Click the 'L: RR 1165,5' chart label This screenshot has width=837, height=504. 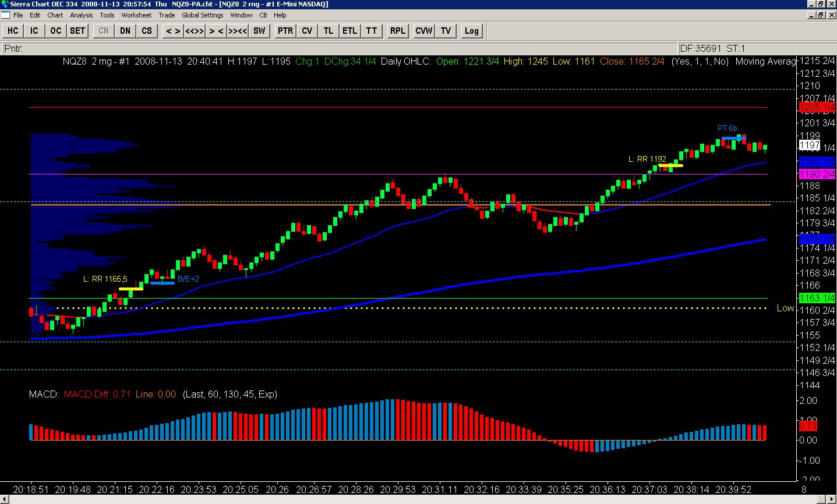pyautogui.click(x=105, y=279)
